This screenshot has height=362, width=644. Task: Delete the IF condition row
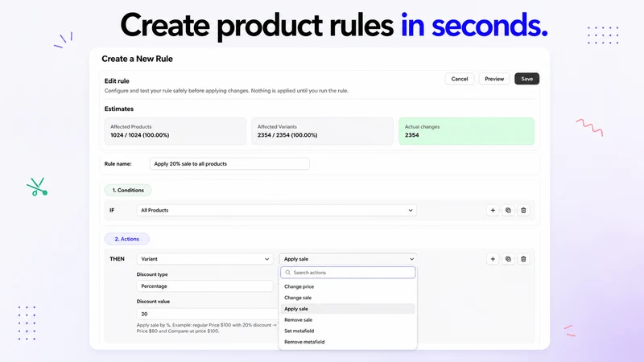click(x=523, y=210)
